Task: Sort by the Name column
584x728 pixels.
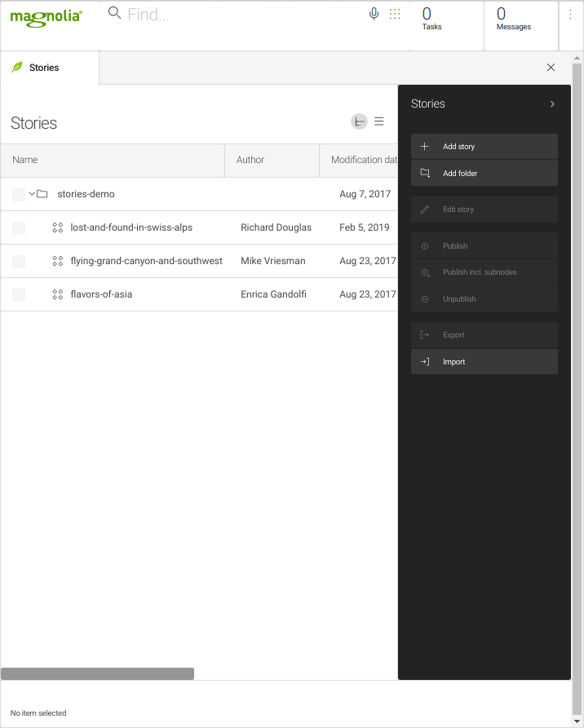Action: pyautogui.click(x=113, y=160)
